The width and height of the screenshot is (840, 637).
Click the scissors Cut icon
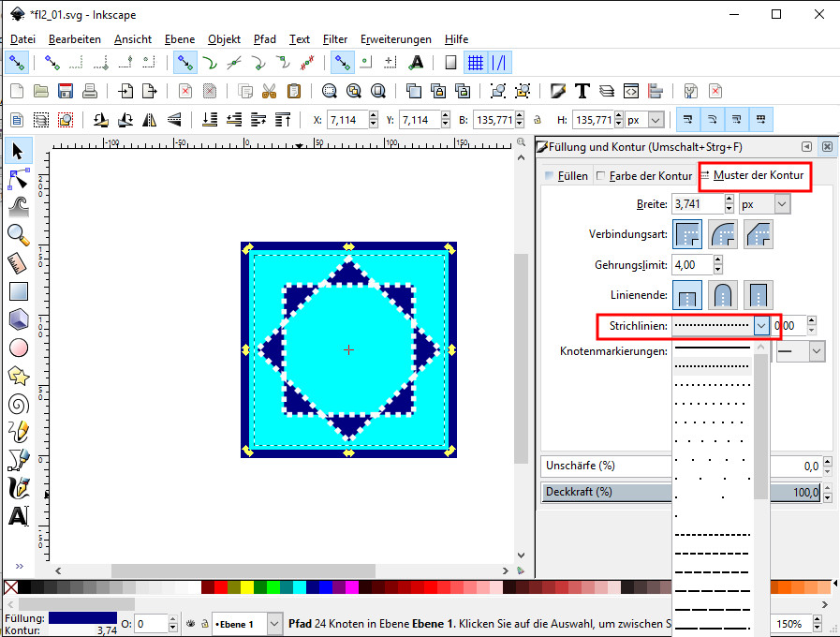(270, 91)
